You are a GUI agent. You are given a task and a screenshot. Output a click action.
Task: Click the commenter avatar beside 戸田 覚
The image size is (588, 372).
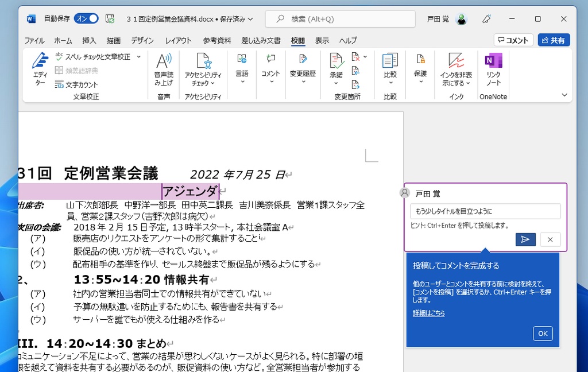point(405,193)
